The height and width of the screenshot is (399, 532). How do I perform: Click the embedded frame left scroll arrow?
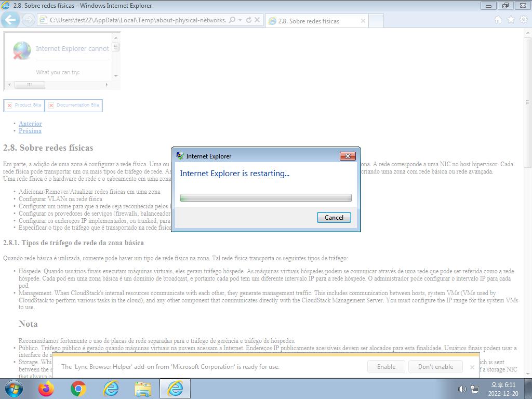click(9, 85)
